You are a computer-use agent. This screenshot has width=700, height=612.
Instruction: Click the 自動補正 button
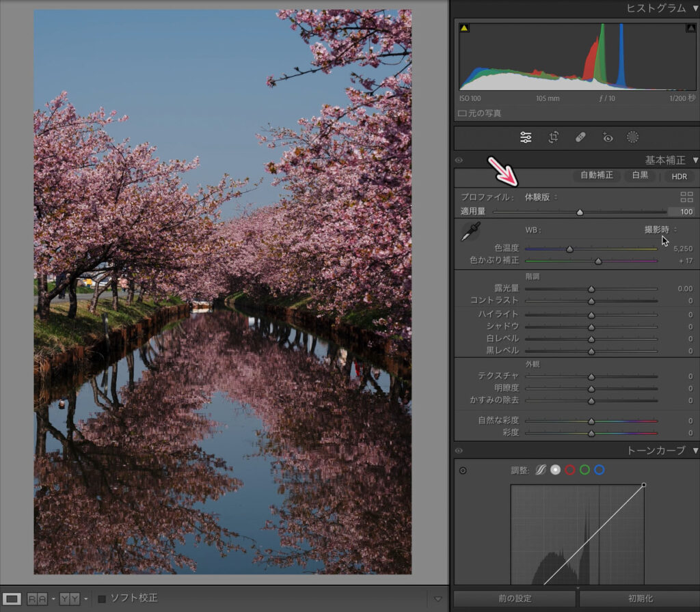click(597, 176)
